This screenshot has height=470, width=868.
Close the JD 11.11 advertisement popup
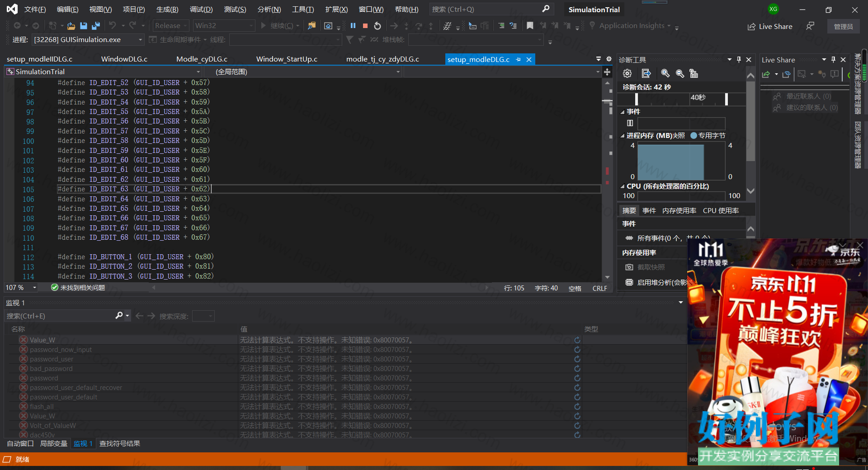(x=860, y=245)
